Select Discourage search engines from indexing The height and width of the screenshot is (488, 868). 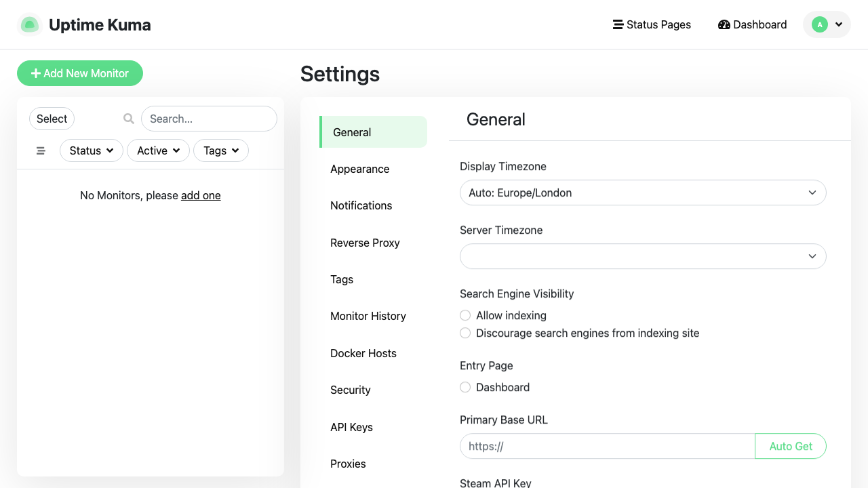coord(465,333)
